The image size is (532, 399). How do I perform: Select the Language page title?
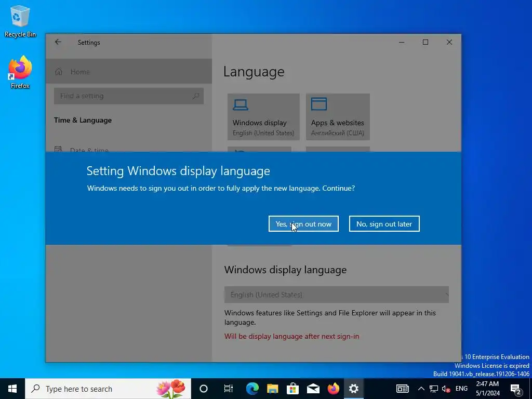pos(254,72)
